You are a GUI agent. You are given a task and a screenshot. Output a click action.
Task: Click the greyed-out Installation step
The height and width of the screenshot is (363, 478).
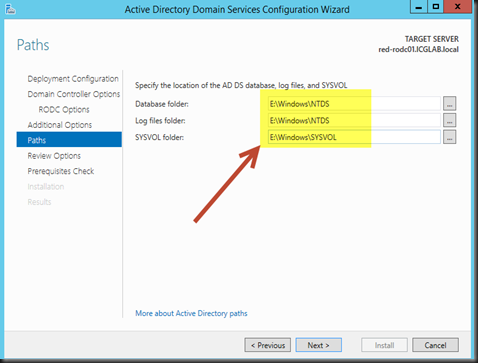[x=46, y=186]
